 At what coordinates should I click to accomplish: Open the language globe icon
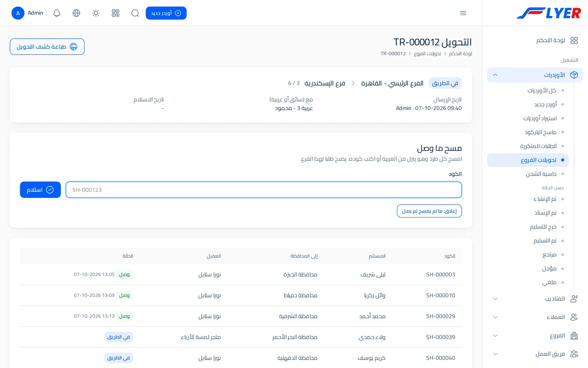(76, 13)
